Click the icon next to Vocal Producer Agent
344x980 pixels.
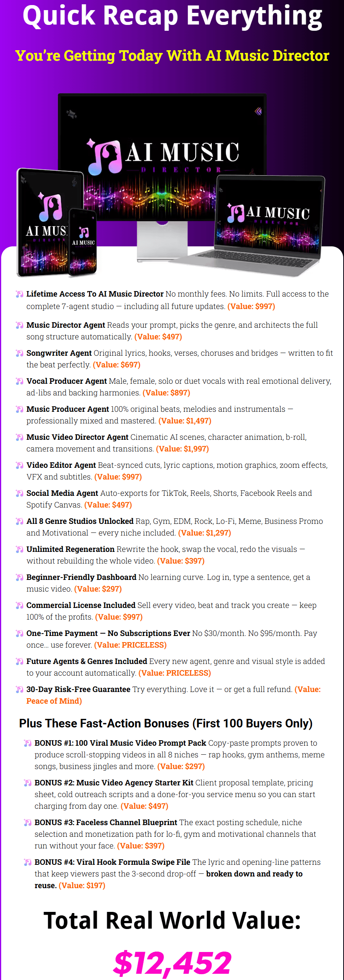tap(19, 381)
